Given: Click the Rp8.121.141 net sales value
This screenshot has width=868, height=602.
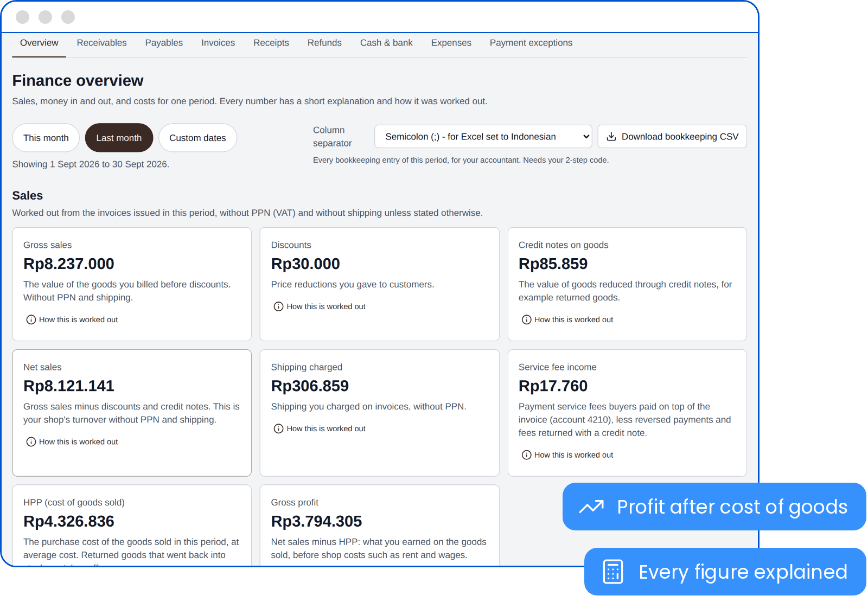Looking at the screenshot, I should (69, 386).
